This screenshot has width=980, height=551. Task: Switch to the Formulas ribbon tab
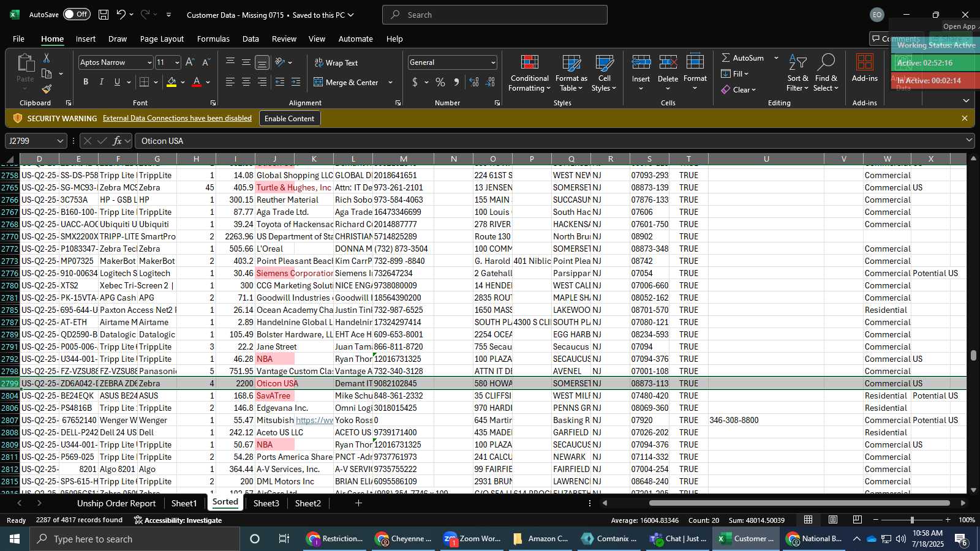point(213,39)
